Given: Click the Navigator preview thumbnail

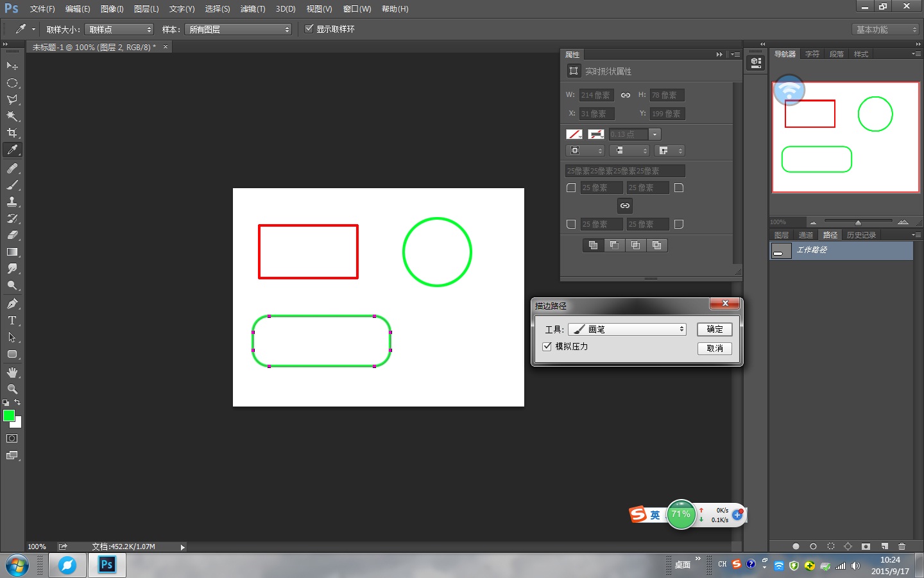Looking at the screenshot, I should coord(846,137).
